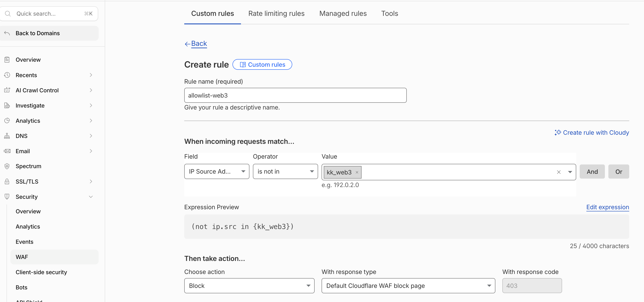Click the Quick search magnifier icon
The width and height of the screenshot is (644, 302).
(x=8, y=13)
